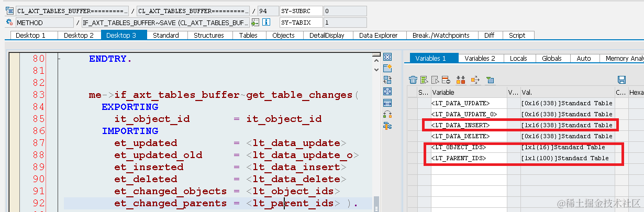This screenshot has width=644, height=212.
Task: Click the method event gear icon
Action: coord(10,23)
